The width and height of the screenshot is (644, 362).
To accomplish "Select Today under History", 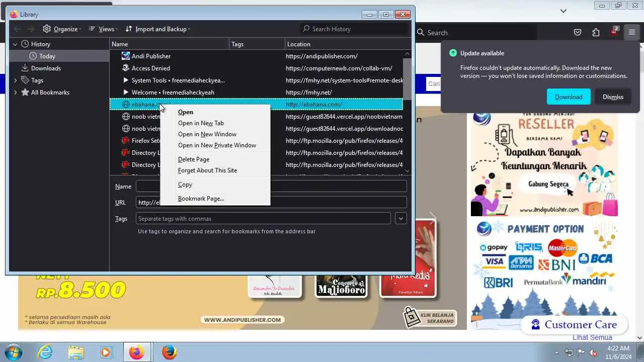I will pos(59,56).
